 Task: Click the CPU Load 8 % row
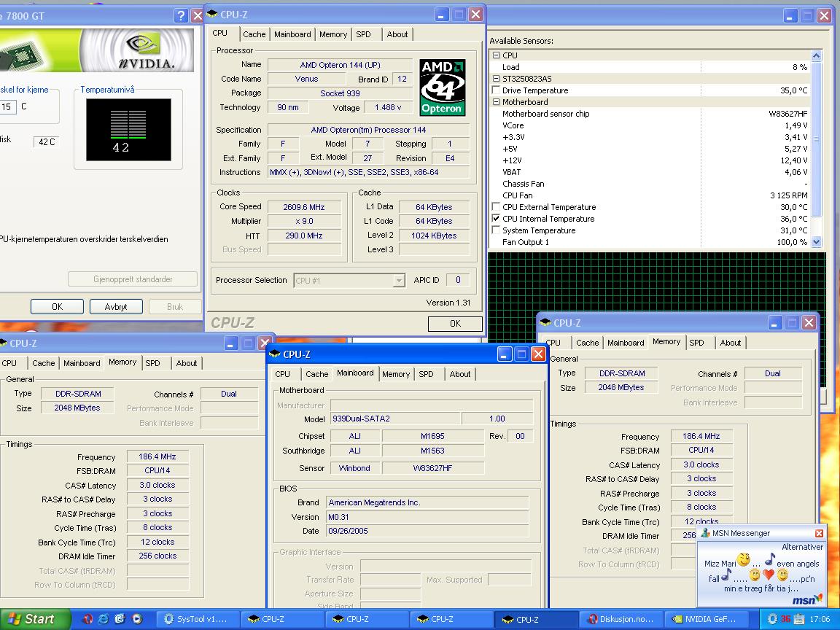pyautogui.click(x=650, y=67)
